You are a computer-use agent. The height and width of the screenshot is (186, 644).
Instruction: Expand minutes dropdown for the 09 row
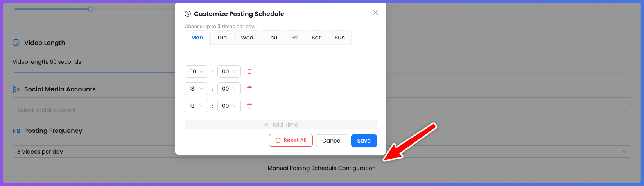229,72
